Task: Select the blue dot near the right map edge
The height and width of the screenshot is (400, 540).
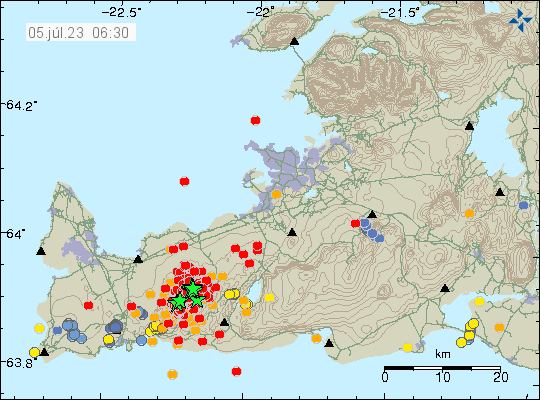Action: pyautogui.click(x=523, y=205)
